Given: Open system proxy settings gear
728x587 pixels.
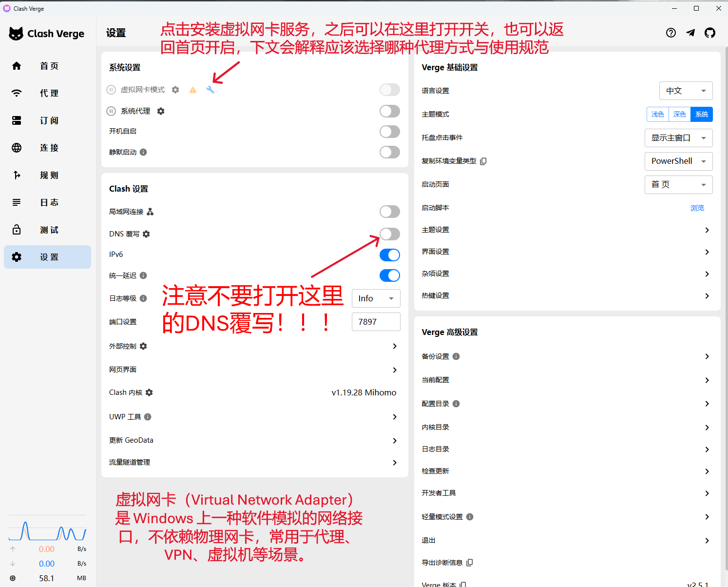Looking at the screenshot, I should click(161, 111).
